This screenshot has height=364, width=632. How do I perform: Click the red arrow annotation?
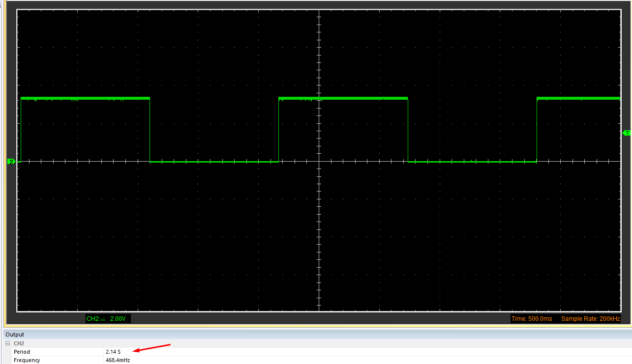coord(150,347)
